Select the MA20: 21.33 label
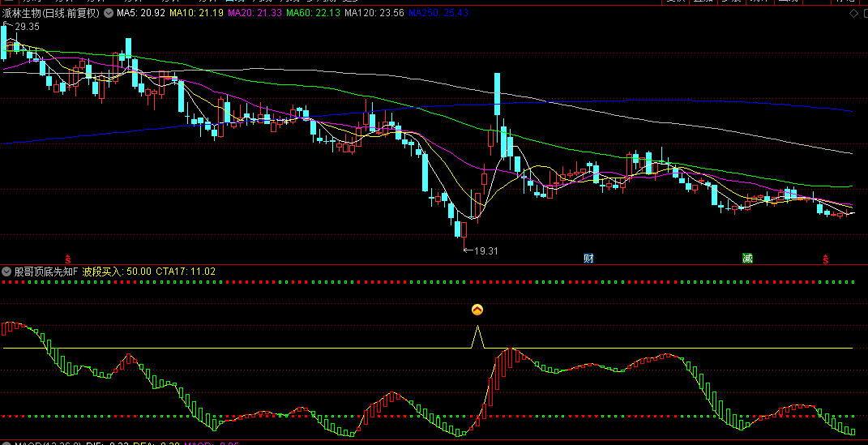 pos(254,13)
